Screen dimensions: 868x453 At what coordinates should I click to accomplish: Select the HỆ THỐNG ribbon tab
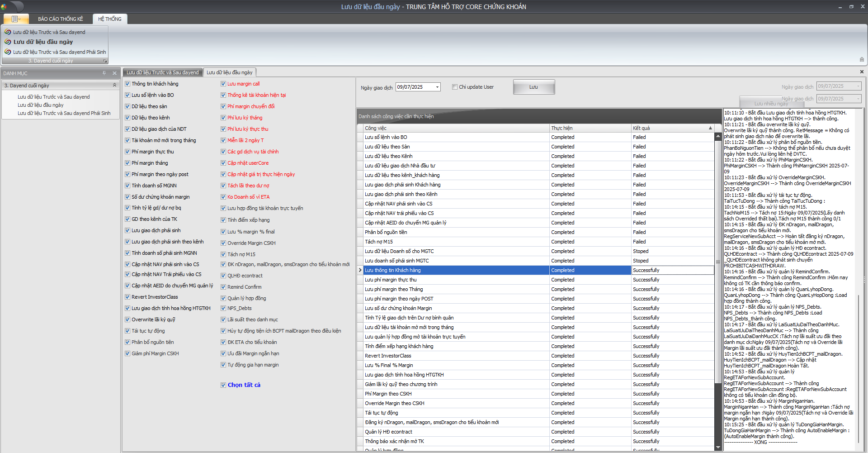click(110, 19)
